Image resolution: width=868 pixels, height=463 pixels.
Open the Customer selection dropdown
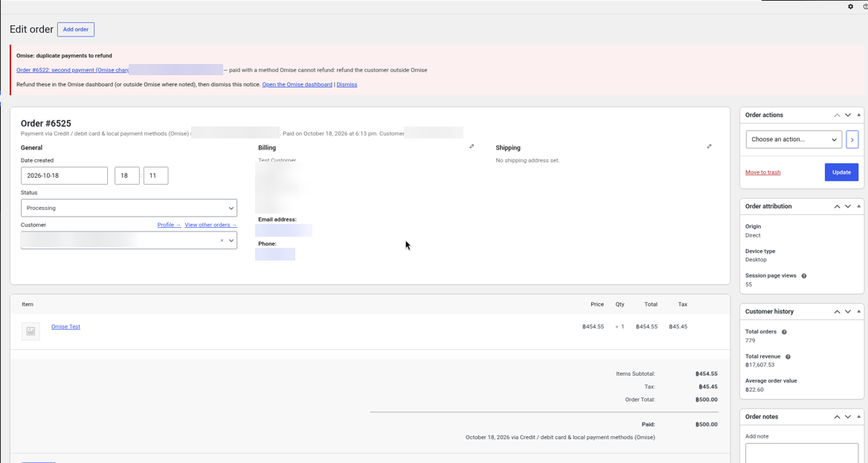(x=129, y=240)
